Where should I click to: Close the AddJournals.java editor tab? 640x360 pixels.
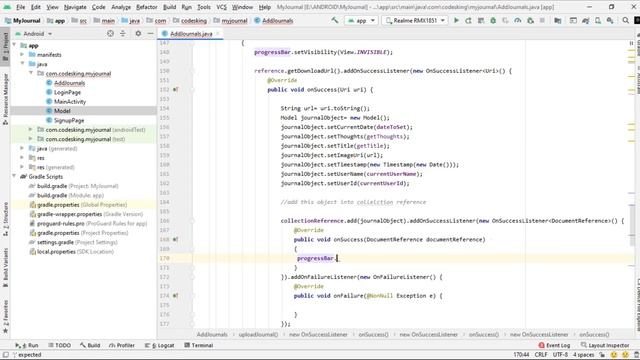point(218,33)
